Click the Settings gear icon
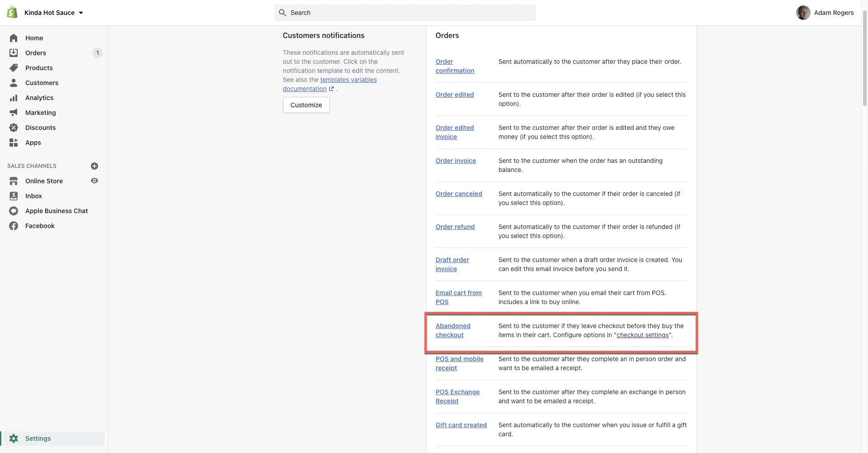 click(x=14, y=439)
